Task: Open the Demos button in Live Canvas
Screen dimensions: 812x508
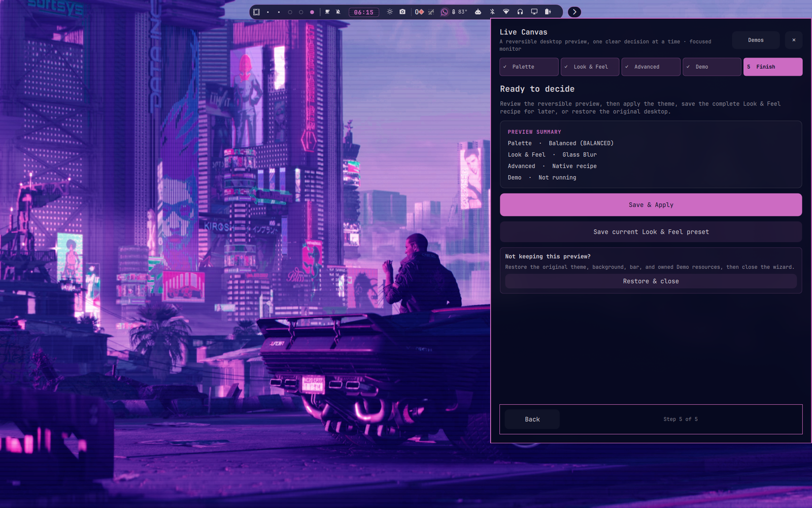Action: pyautogui.click(x=756, y=40)
